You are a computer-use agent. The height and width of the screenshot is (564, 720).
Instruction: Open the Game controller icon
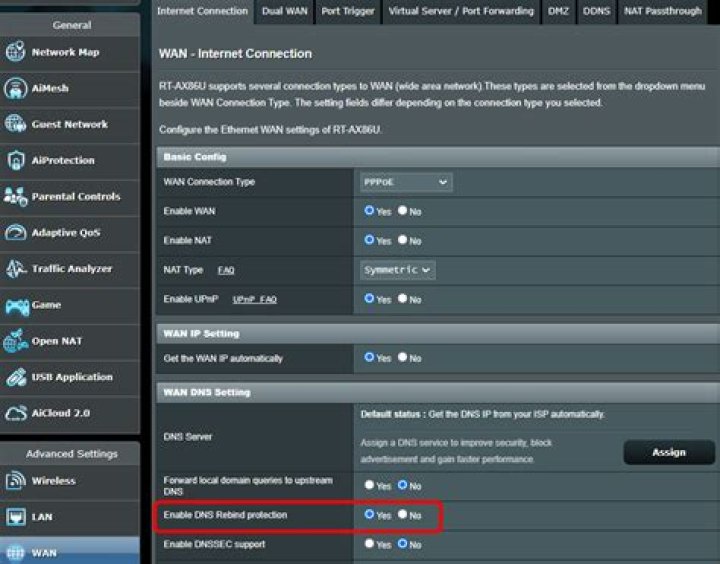(x=16, y=305)
